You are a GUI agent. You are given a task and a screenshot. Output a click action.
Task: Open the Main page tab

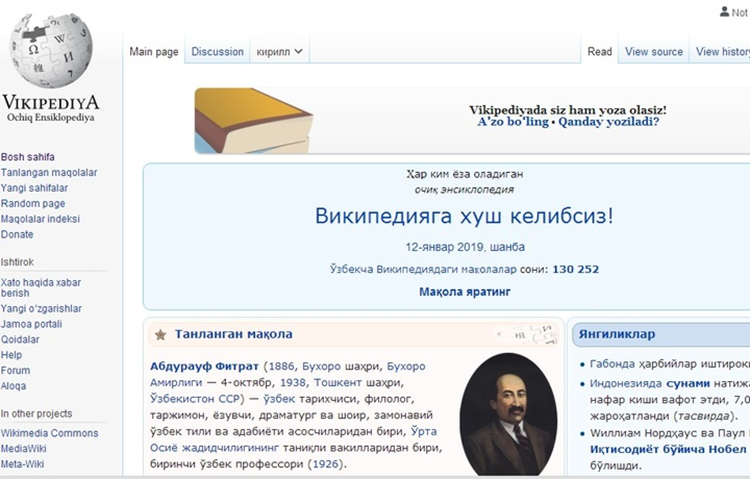(x=154, y=52)
